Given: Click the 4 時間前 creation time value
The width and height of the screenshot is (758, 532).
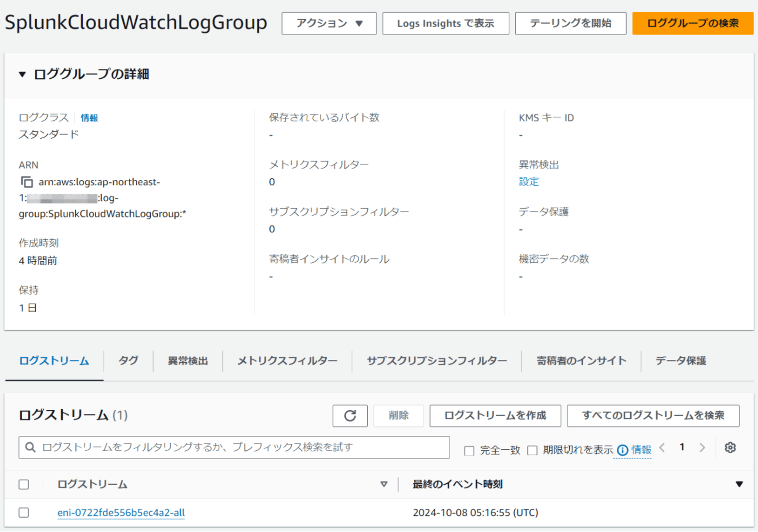Looking at the screenshot, I should pyautogui.click(x=38, y=261).
